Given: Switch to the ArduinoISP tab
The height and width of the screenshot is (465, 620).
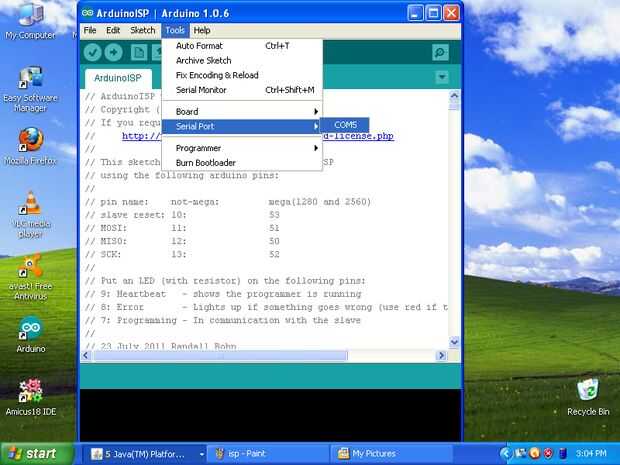Looking at the screenshot, I should 118,78.
